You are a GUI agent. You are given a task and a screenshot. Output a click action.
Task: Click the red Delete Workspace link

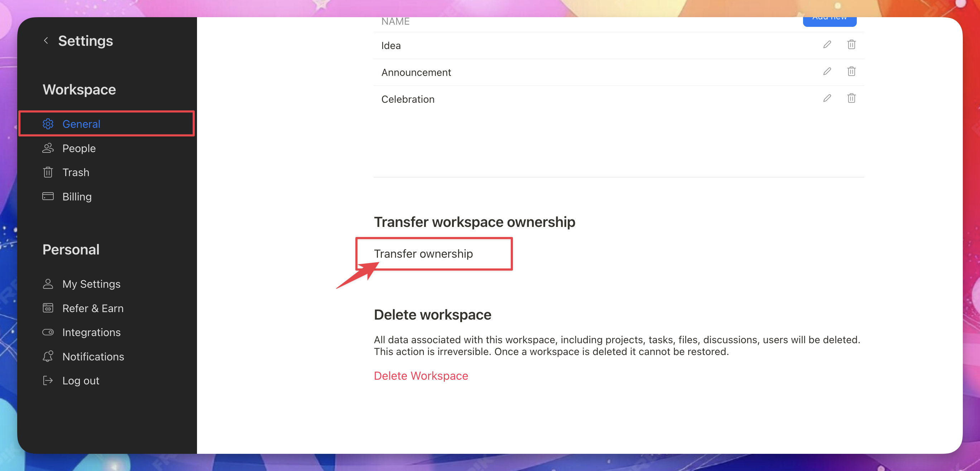421,375
